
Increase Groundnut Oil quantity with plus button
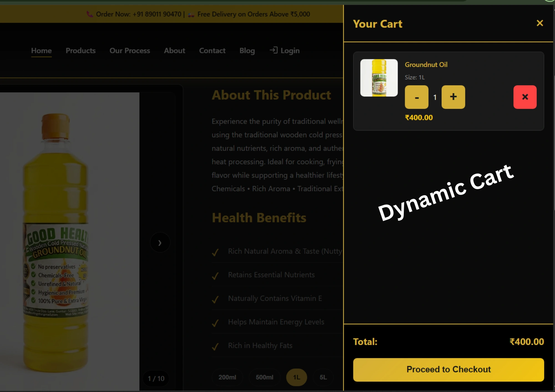pos(453,97)
